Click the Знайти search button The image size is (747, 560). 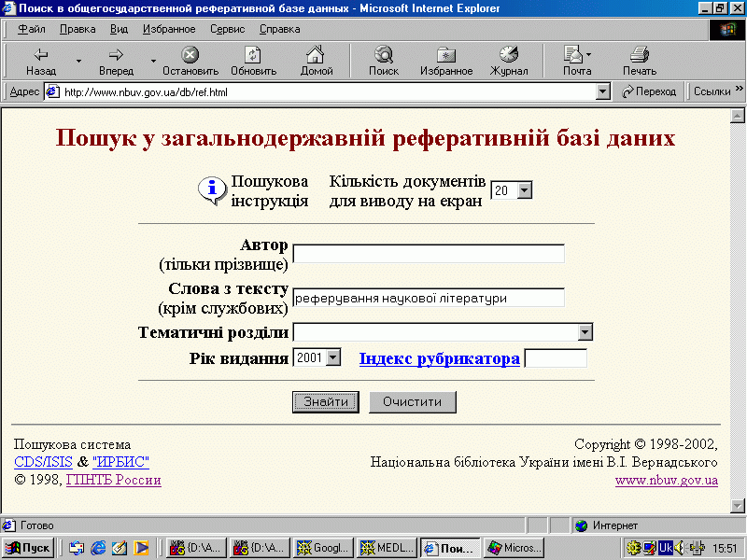(x=326, y=402)
